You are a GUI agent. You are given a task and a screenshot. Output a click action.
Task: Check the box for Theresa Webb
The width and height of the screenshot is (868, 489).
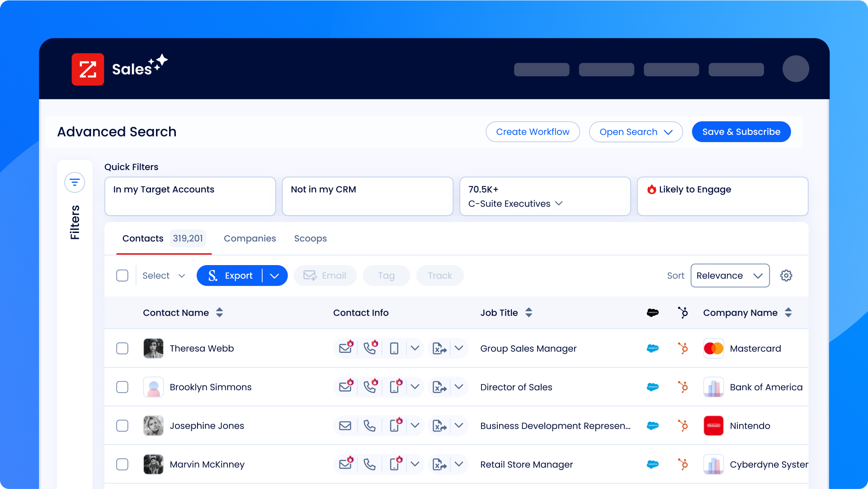[122, 348]
